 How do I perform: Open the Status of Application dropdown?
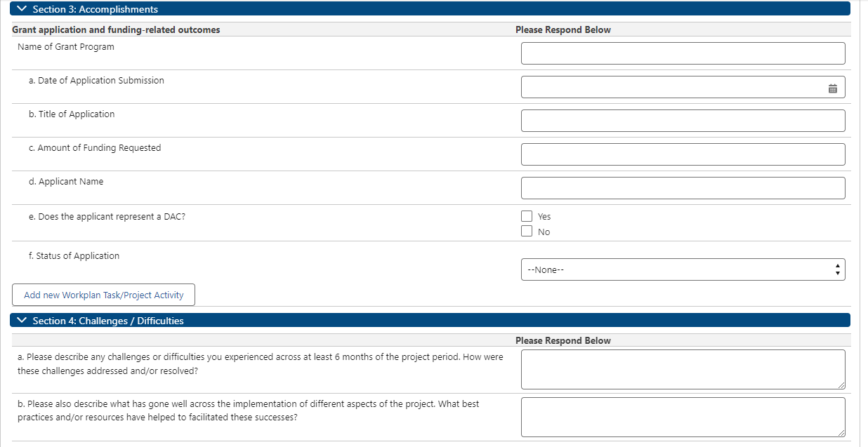coord(683,269)
